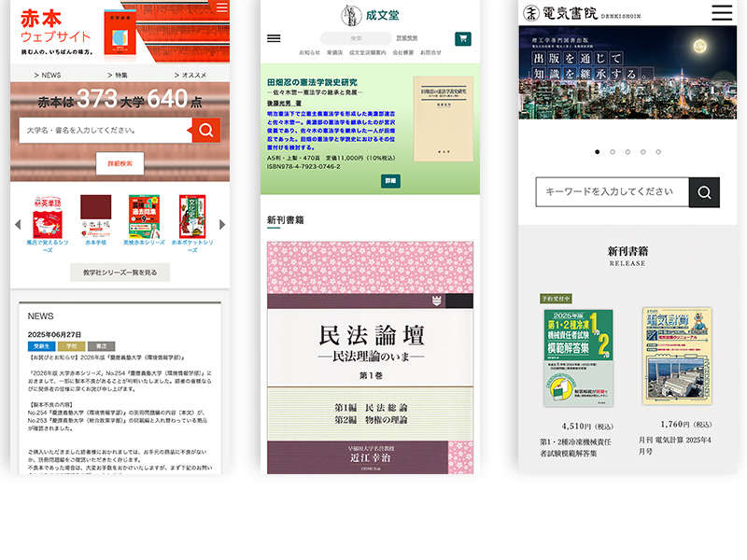
Task: Click the author name 後藤光男 著
Action: point(284,104)
